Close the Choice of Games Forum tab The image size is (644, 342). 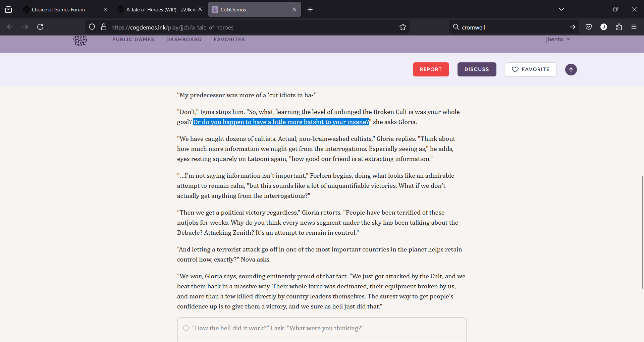pyautogui.click(x=106, y=9)
